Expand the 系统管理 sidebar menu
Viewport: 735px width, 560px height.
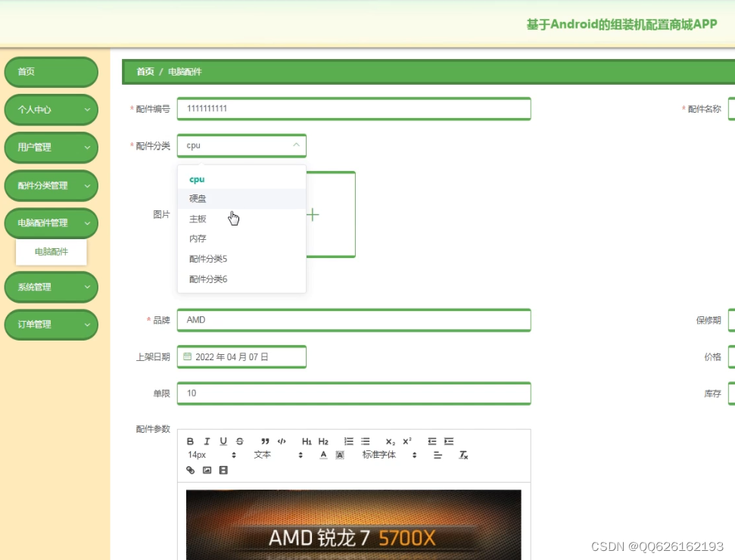tap(51, 288)
